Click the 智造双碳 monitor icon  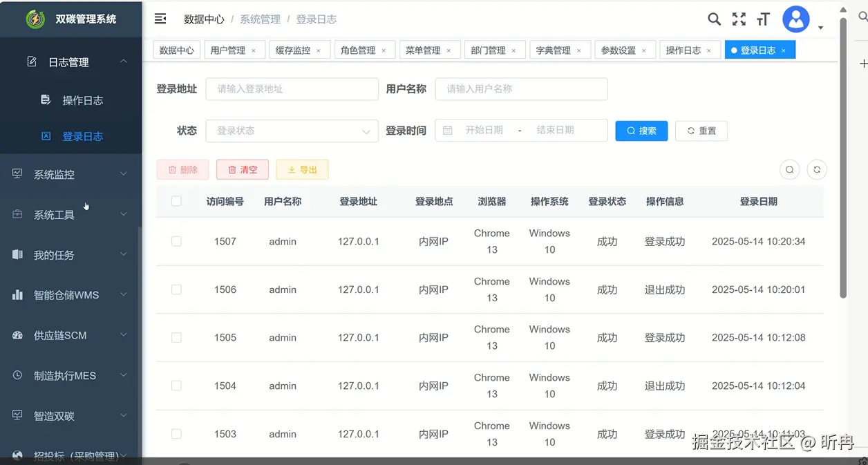click(17, 415)
